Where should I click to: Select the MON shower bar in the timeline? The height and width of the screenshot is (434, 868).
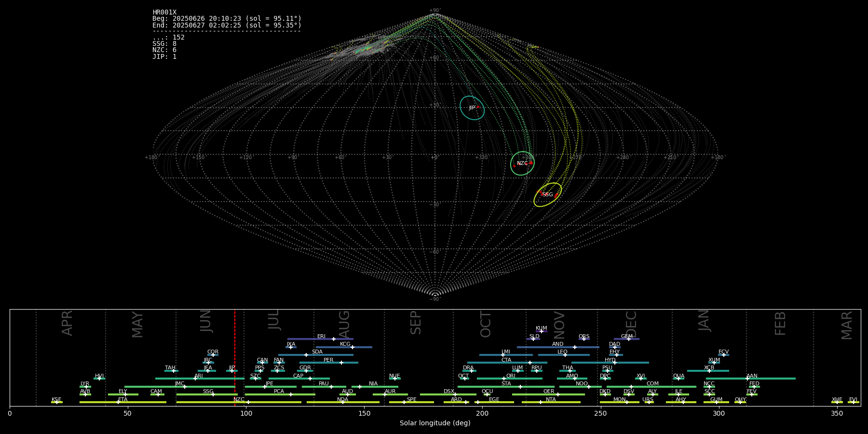(620, 402)
